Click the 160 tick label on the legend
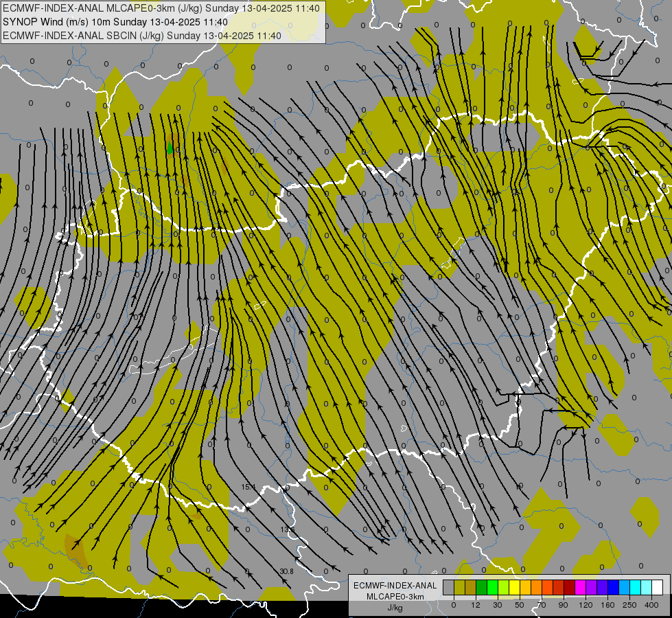The height and width of the screenshot is (618, 672). (607, 605)
